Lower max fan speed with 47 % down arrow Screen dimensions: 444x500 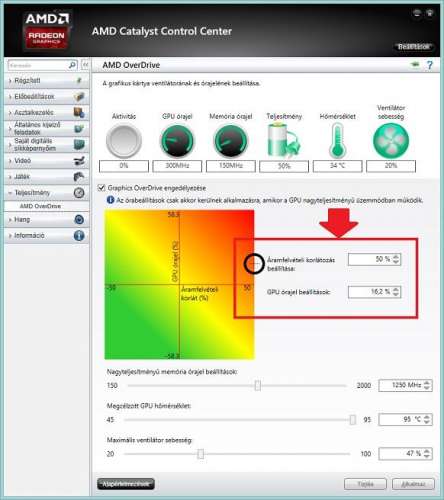(x=427, y=456)
